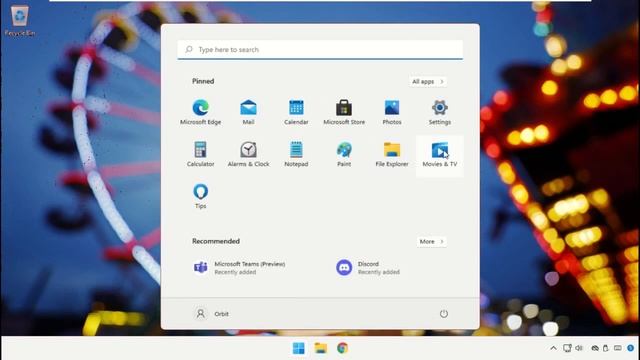Open the Tips app

(200, 196)
